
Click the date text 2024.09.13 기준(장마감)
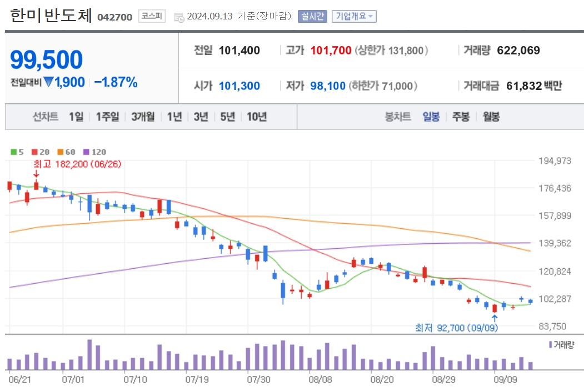239,16
